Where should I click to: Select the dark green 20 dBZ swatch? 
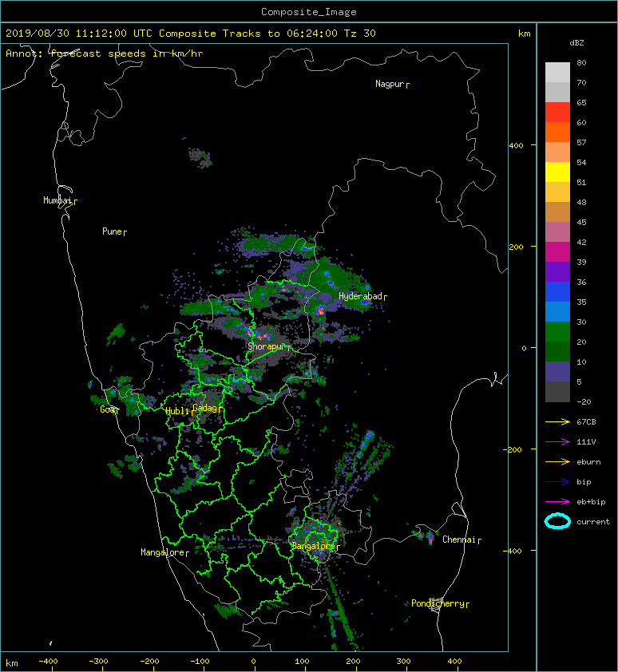click(557, 351)
